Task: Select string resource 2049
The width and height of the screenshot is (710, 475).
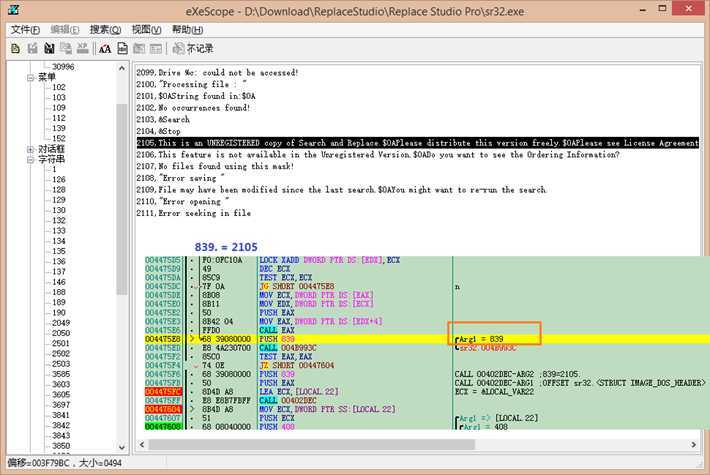Action: coord(61,323)
